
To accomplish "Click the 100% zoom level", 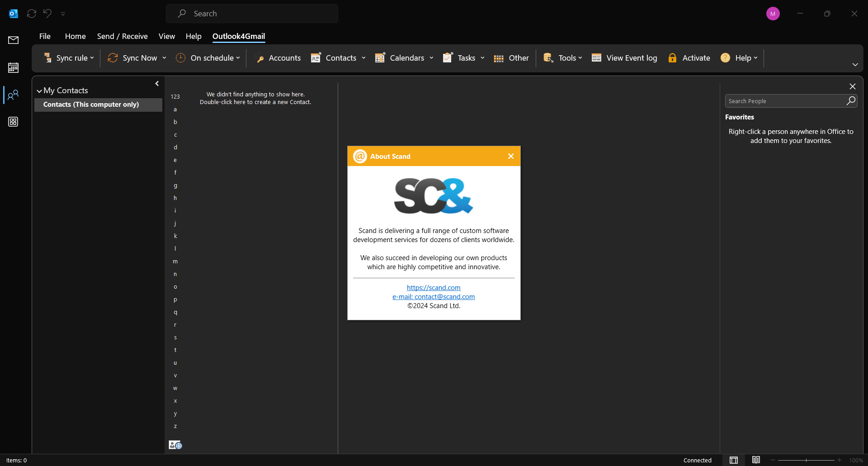I will tap(856, 460).
